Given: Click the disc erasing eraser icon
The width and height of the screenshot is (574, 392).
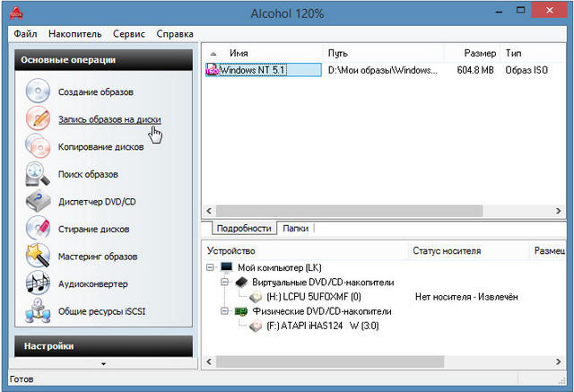Looking at the screenshot, I should tap(38, 228).
